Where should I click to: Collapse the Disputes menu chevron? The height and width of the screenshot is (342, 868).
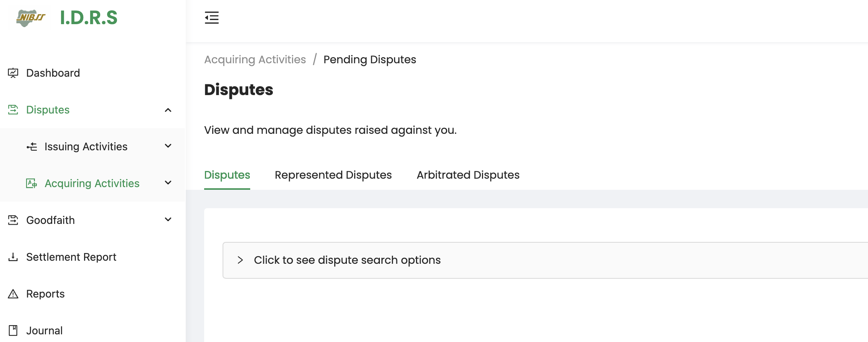[168, 110]
